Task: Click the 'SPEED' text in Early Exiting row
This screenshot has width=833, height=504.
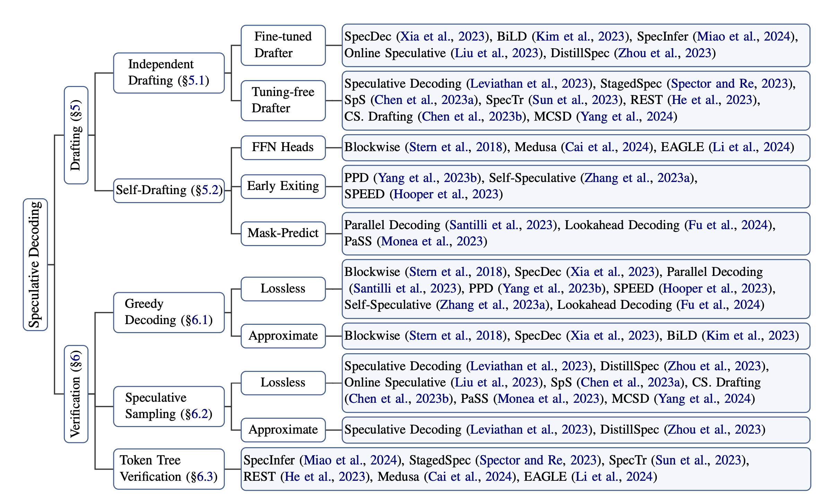Action: 364,194
